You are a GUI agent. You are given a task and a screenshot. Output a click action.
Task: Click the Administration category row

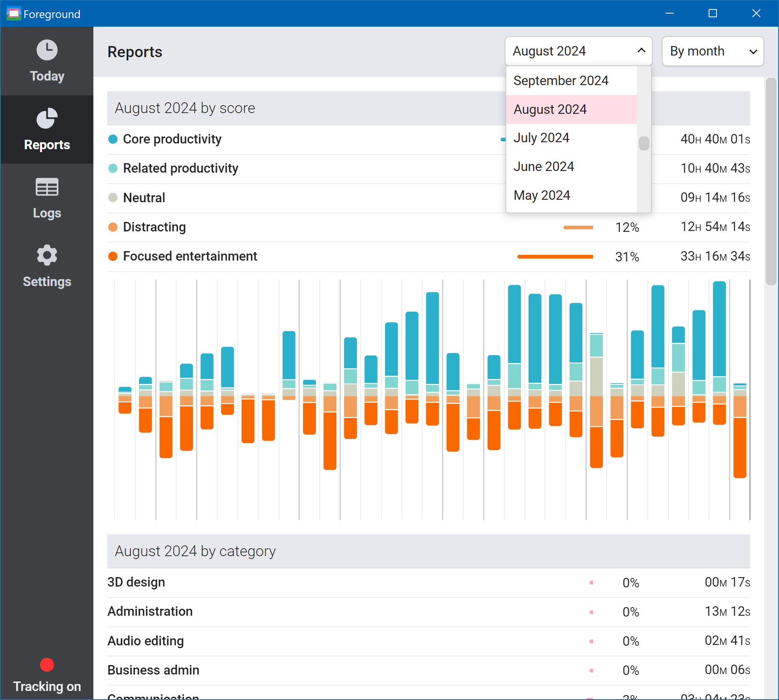pos(429,612)
